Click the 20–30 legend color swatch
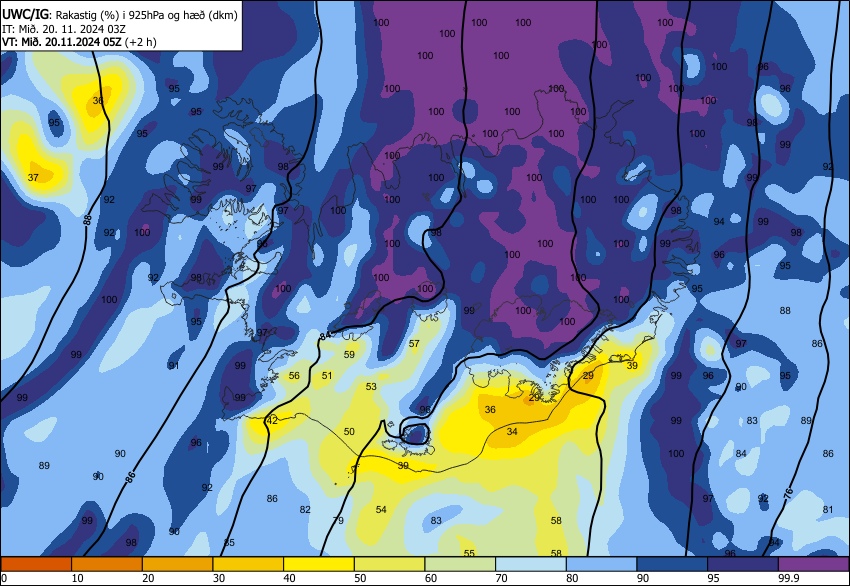The image size is (850, 586). tap(177, 564)
